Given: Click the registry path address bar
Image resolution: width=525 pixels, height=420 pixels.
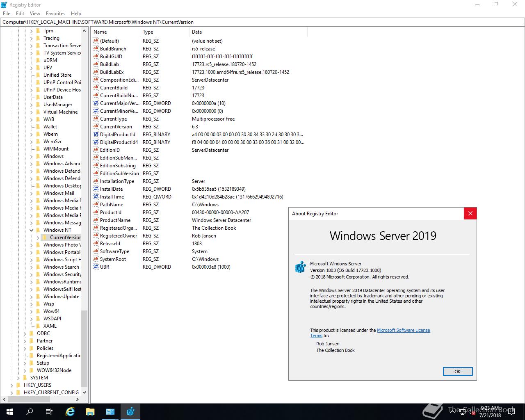Looking at the screenshot, I should click(262, 22).
